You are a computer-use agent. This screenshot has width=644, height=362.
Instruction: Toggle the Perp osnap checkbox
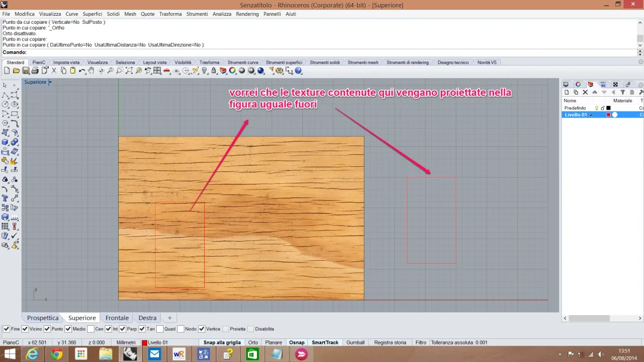(122, 329)
